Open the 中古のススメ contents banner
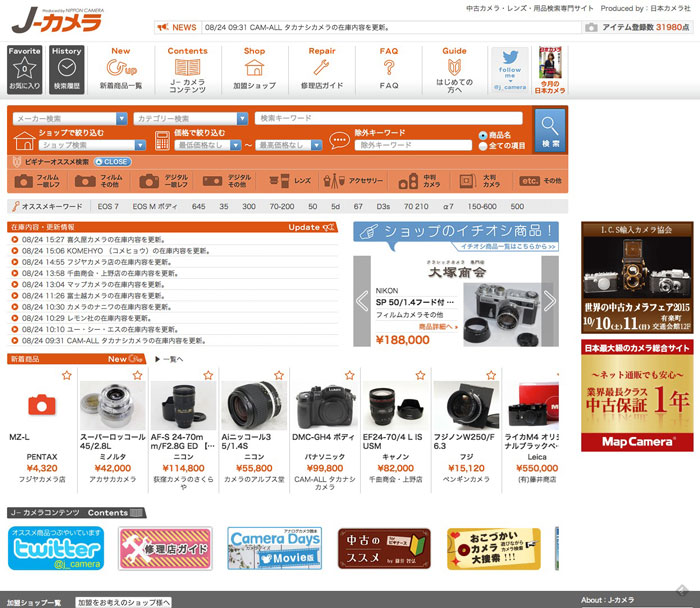 click(384, 549)
